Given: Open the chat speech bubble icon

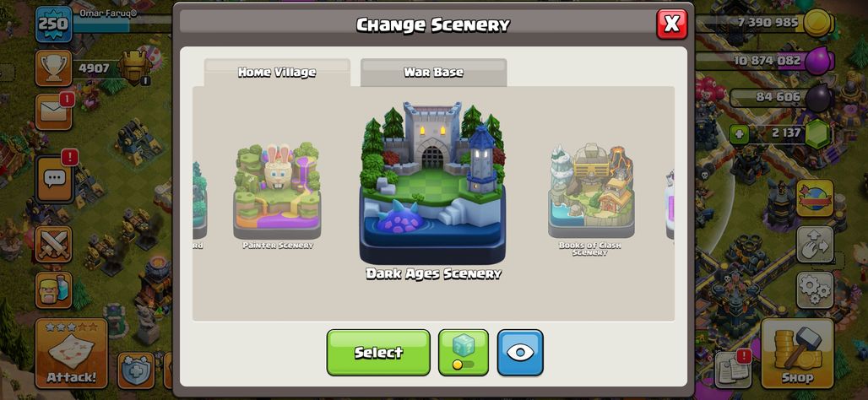Looking at the screenshot, I should tap(55, 179).
